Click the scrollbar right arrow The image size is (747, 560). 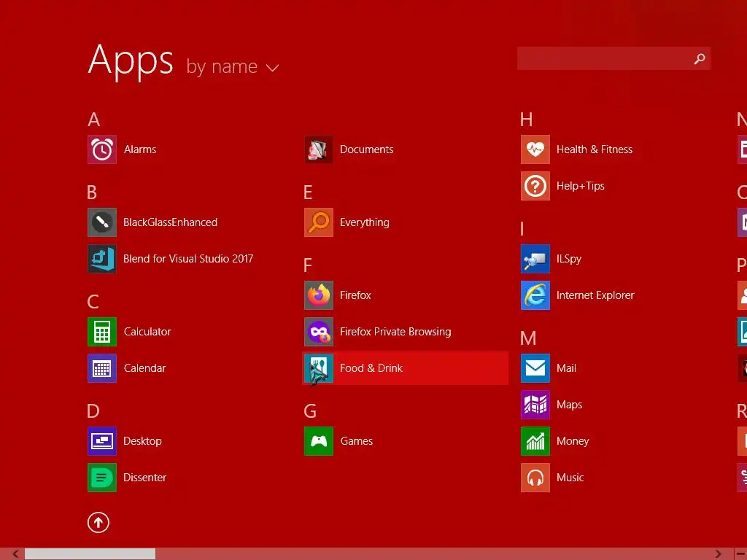point(718,554)
